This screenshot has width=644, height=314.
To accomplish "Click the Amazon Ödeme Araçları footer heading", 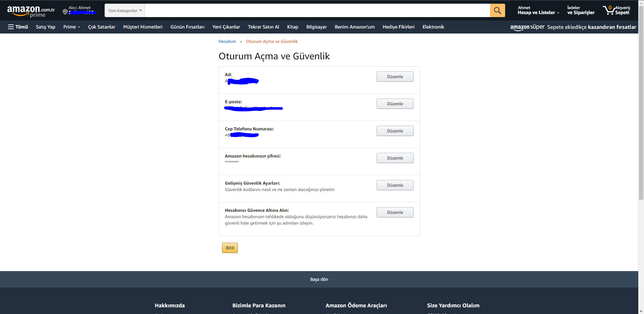I will [356, 306].
